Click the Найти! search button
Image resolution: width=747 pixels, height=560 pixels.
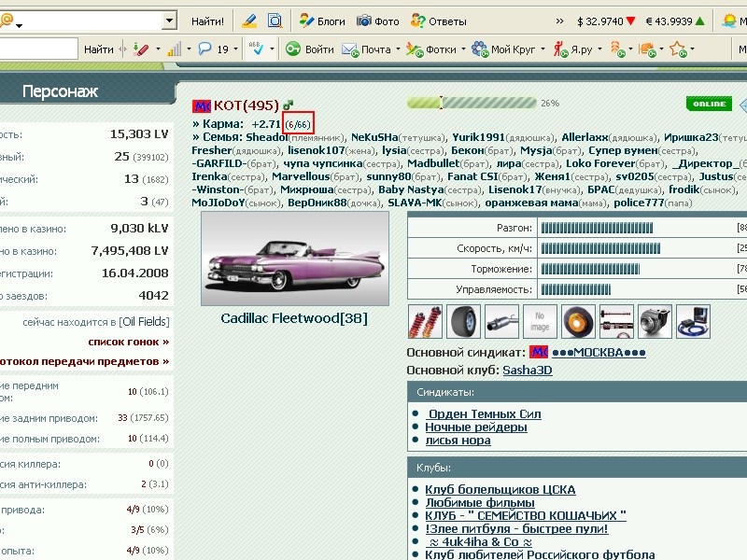coord(207,21)
